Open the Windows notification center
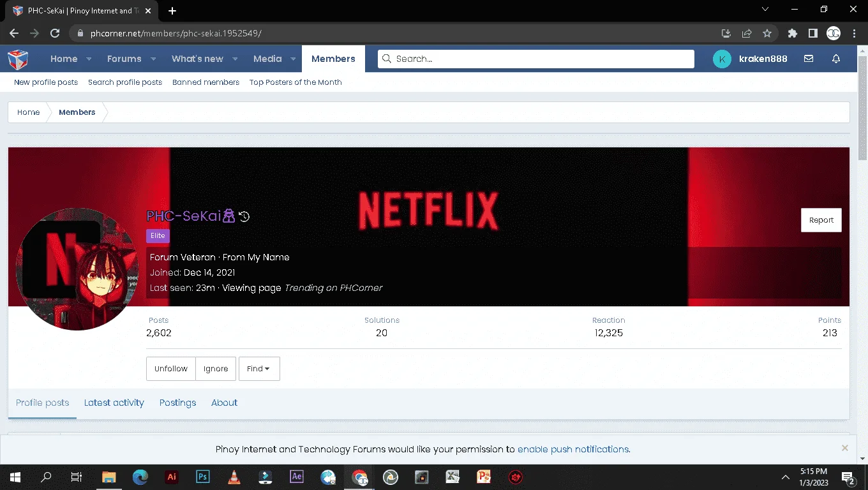The width and height of the screenshot is (868, 490). click(848, 477)
